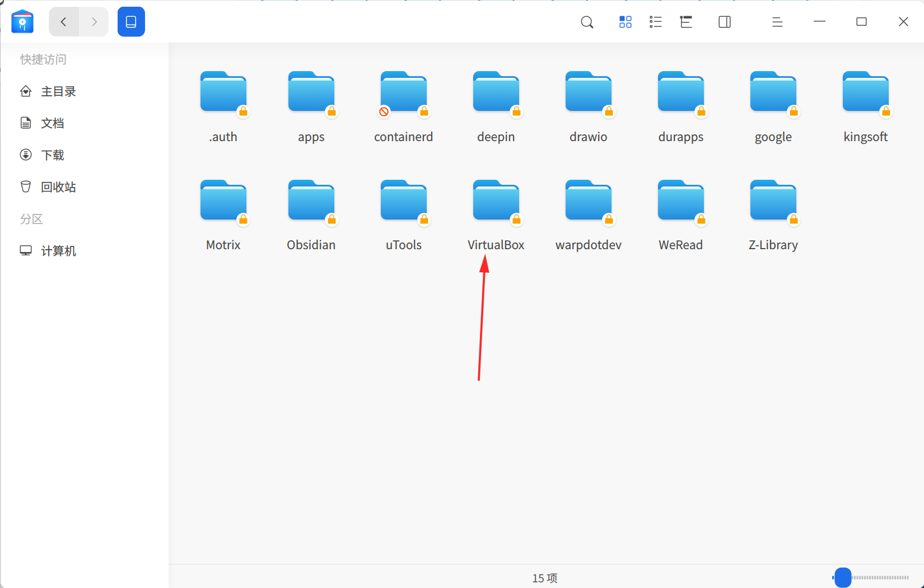
Task: Click the 15 项 status text
Action: pos(545,578)
